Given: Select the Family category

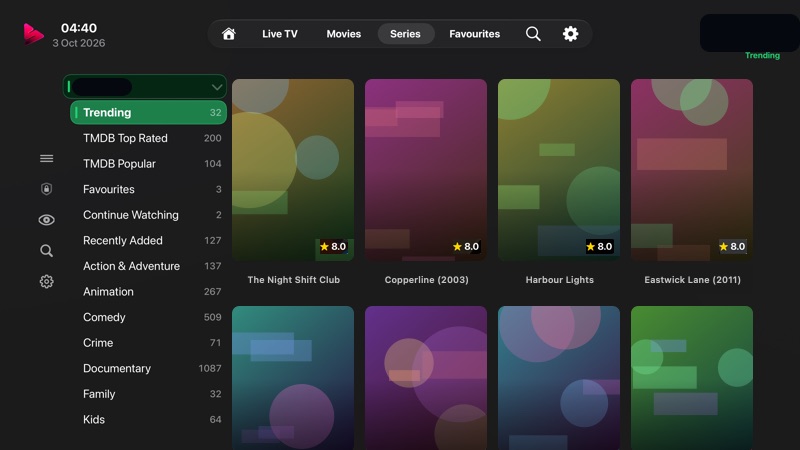Looking at the screenshot, I should point(148,394).
